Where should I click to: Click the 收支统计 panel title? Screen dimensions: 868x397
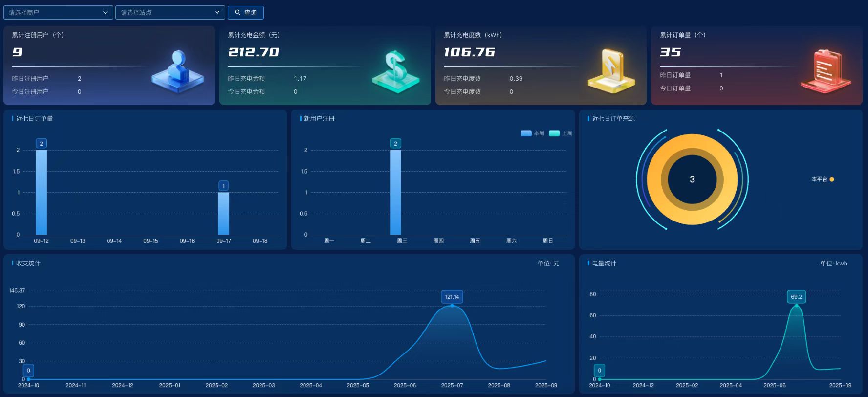tap(28, 264)
